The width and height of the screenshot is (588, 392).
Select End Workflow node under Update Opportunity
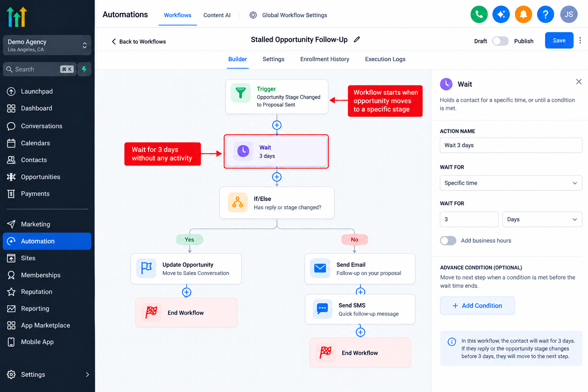tap(186, 313)
